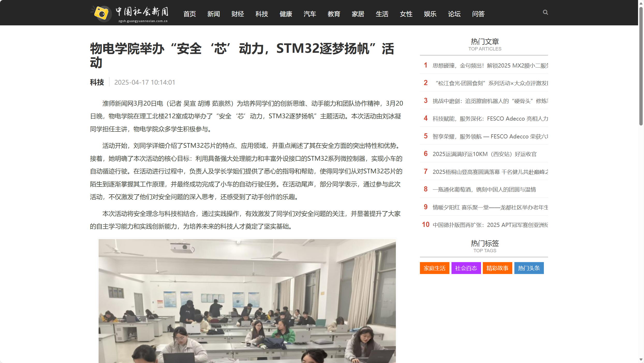
Task: Select the 科技 navigation item
Action: pos(262,14)
